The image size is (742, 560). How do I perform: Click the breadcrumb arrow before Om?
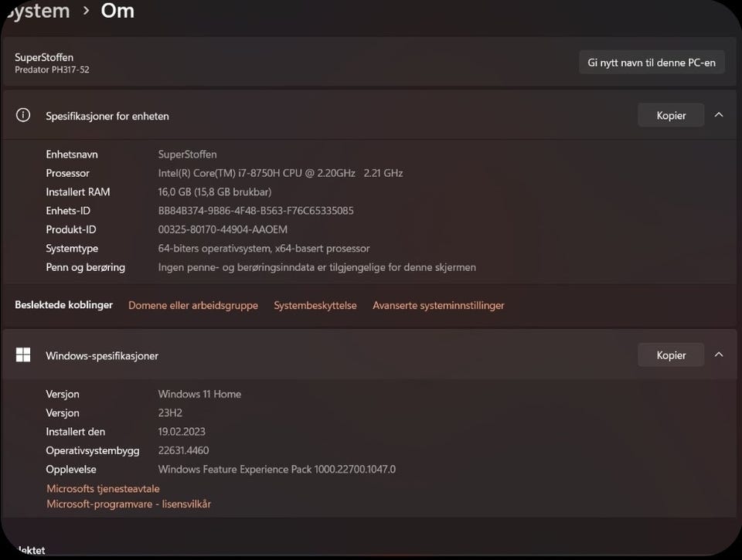(x=86, y=11)
